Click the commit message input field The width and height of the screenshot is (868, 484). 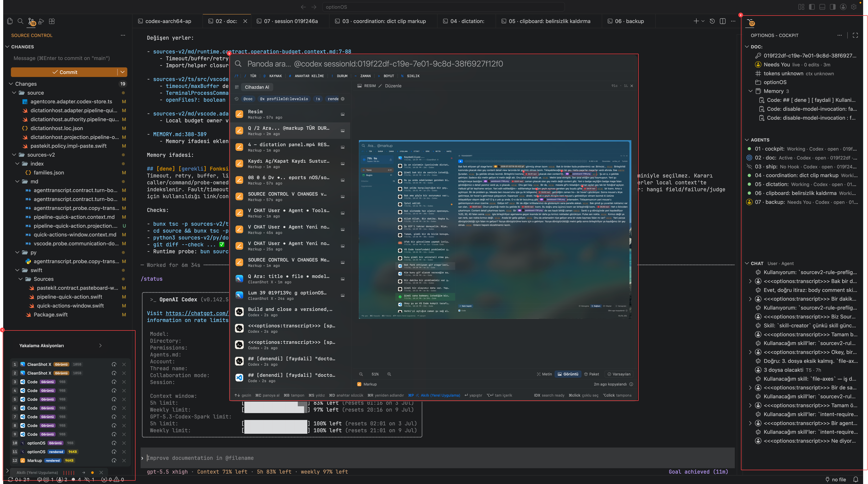tap(69, 58)
